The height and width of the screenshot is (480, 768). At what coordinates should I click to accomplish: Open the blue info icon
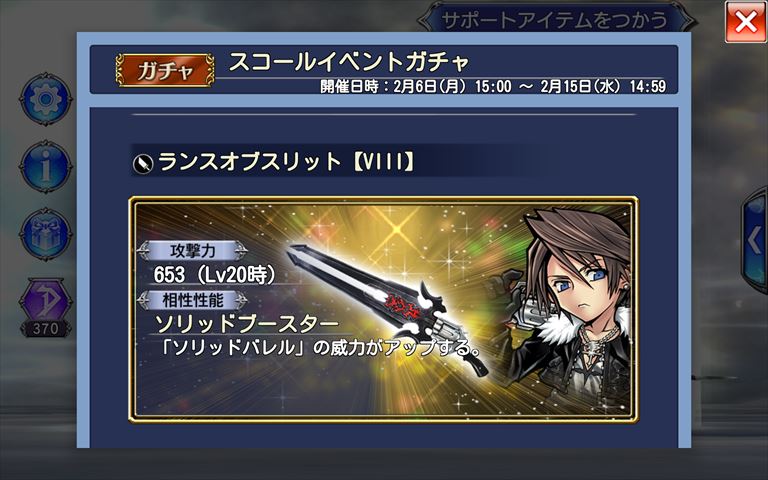point(46,167)
